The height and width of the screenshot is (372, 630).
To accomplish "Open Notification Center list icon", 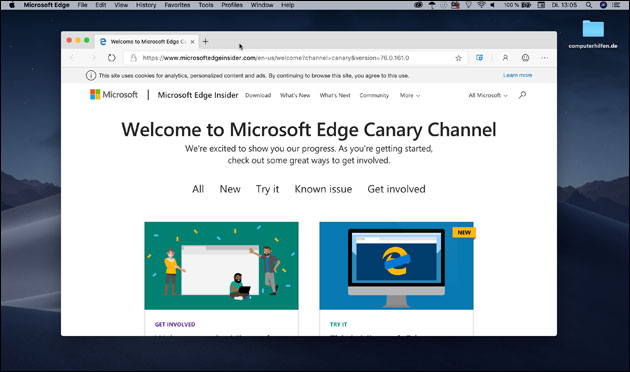I will (616, 5).
